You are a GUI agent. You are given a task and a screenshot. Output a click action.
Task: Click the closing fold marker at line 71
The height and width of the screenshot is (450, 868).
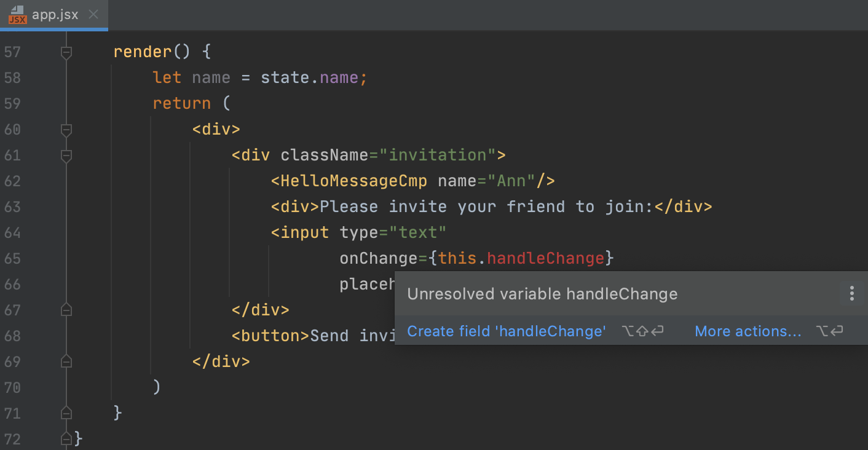pos(66,412)
